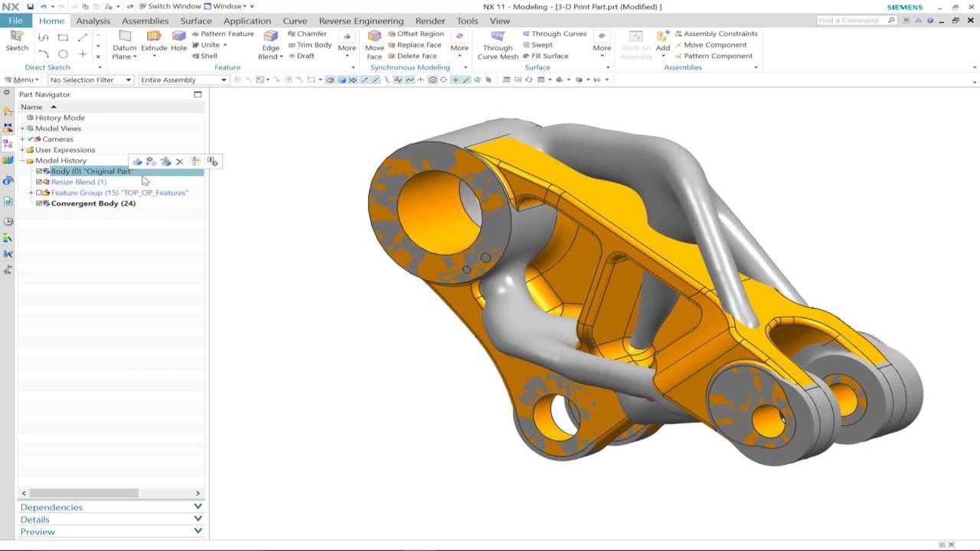The image size is (980, 551).
Task: Open the Constraint Navigator sidebar icon
Action: point(8,128)
